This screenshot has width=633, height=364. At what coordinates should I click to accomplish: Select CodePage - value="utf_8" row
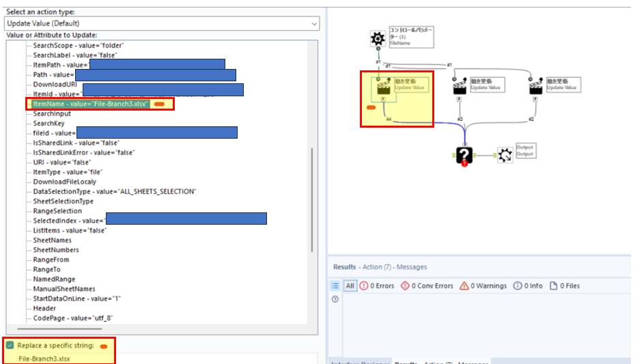click(x=72, y=318)
